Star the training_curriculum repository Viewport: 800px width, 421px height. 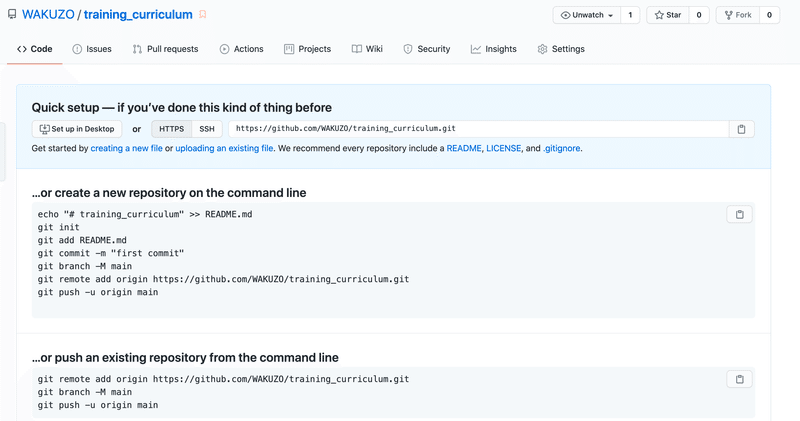point(668,15)
